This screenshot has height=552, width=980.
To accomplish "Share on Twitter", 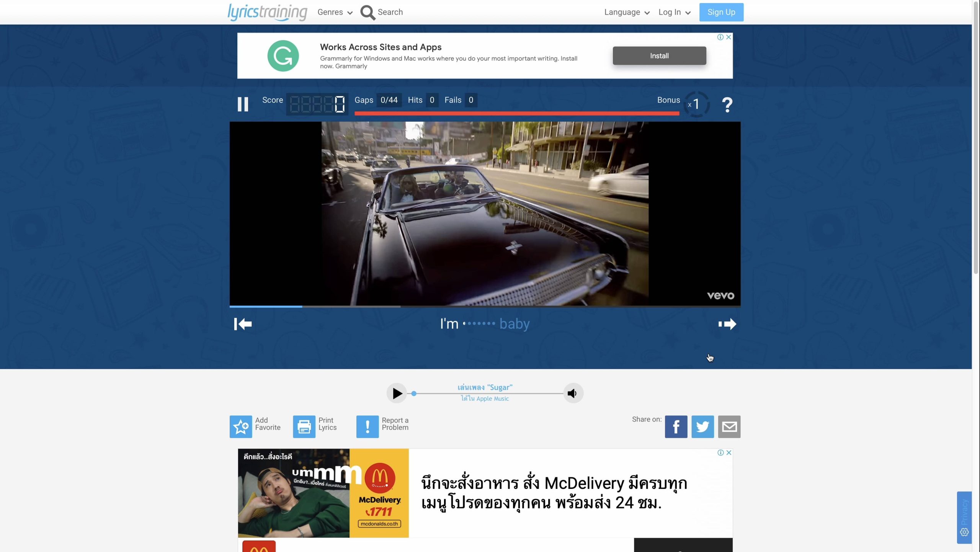I will [702, 426].
